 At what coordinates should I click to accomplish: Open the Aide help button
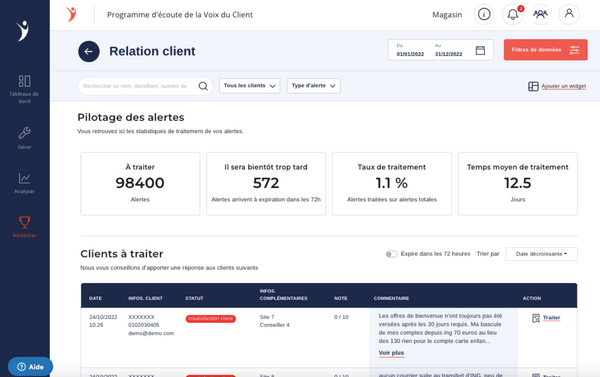[x=30, y=367]
